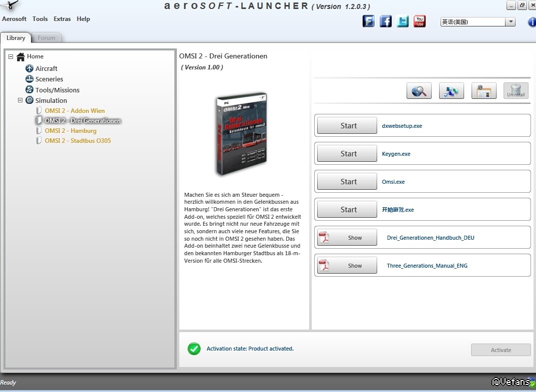This screenshot has height=392, width=536.
Task: Click the globe with magnifier button
Action: (x=419, y=91)
